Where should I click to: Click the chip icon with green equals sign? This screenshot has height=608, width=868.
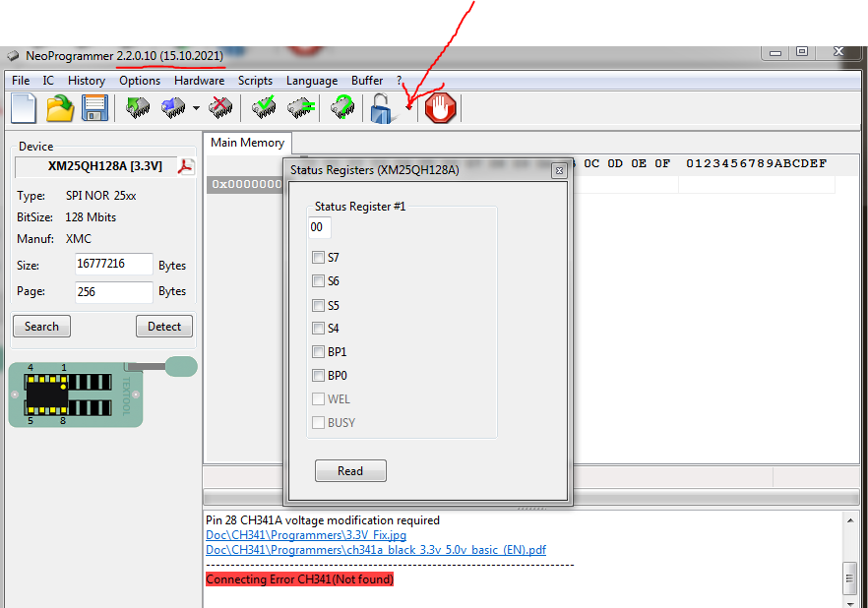click(x=301, y=108)
